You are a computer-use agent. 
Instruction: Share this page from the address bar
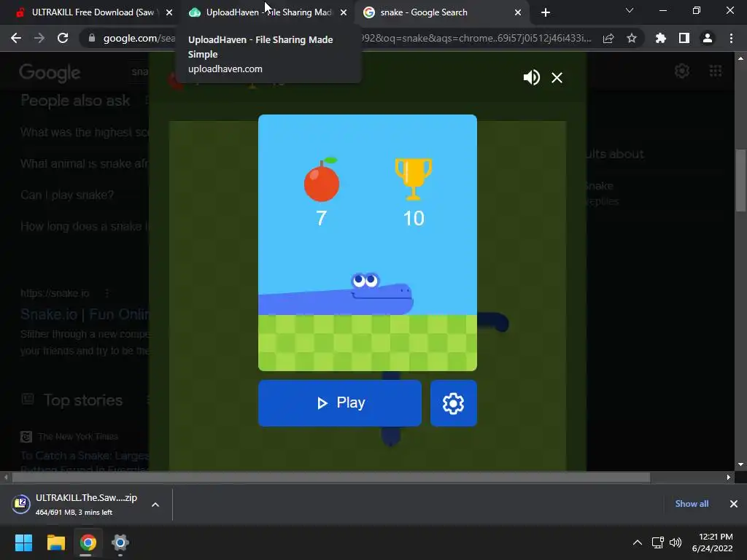pos(608,38)
